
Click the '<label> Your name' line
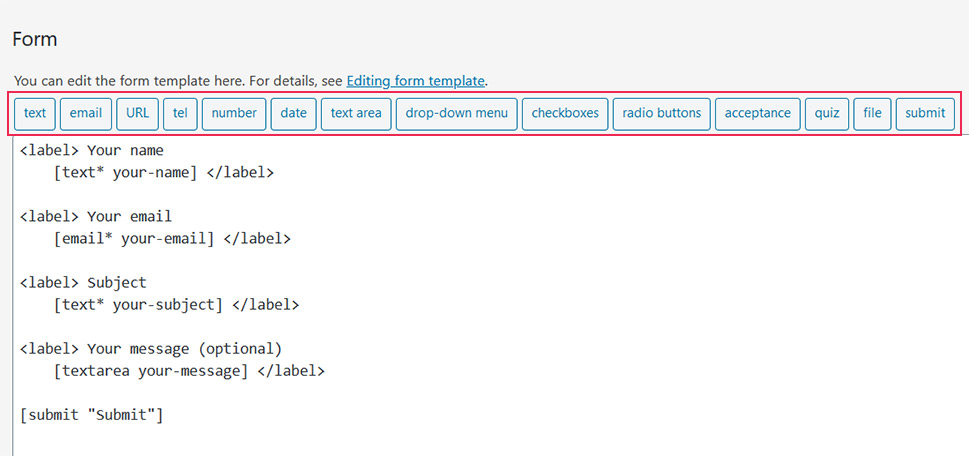(x=91, y=150)
